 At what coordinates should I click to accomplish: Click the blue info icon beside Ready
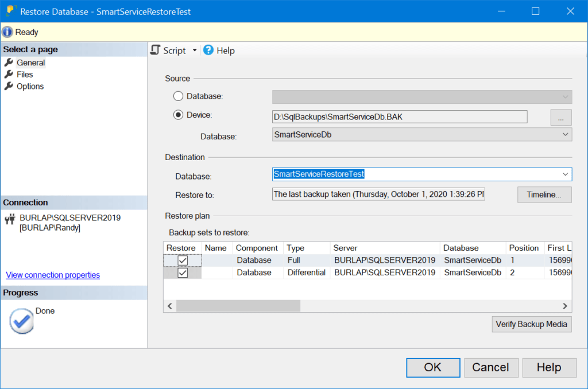[7, 32]
